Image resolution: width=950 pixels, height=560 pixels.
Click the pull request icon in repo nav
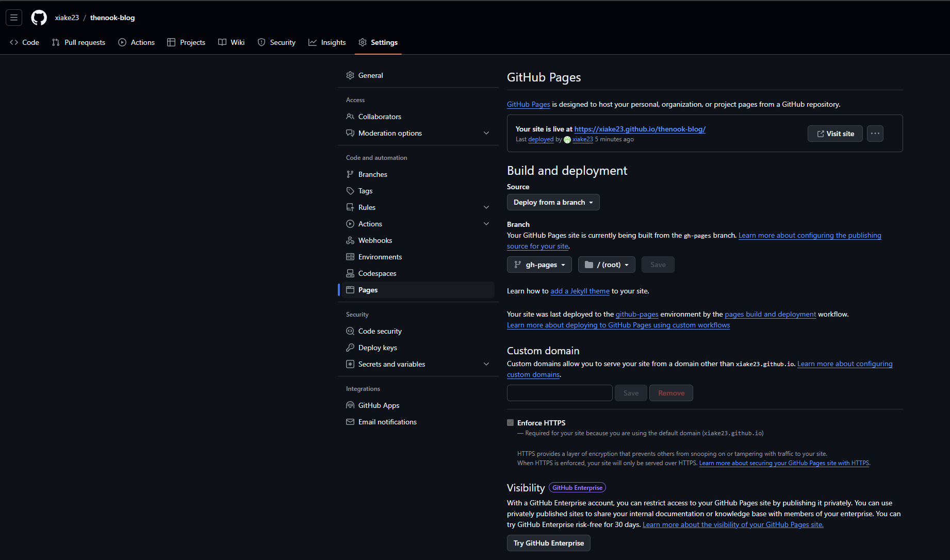[56, 42]
